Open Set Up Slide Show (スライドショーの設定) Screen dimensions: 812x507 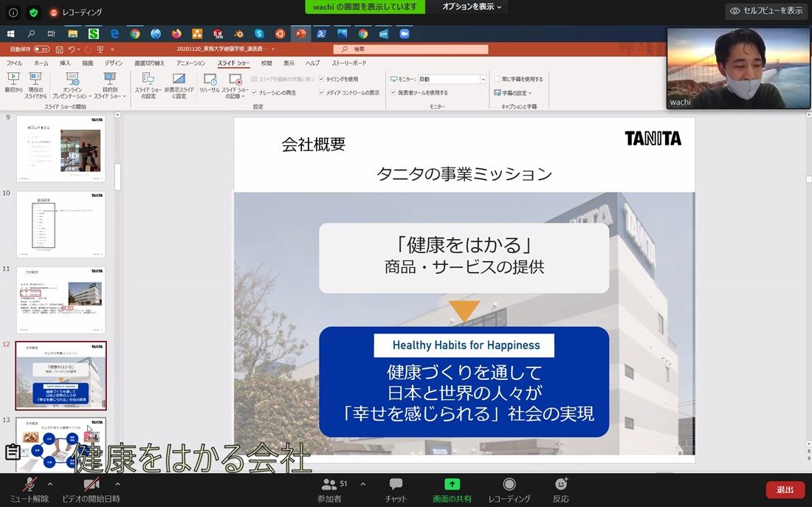coord(148,86)
